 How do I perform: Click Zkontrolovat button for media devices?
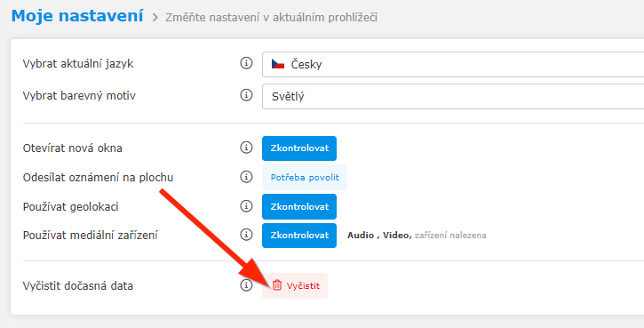[299, 236]
